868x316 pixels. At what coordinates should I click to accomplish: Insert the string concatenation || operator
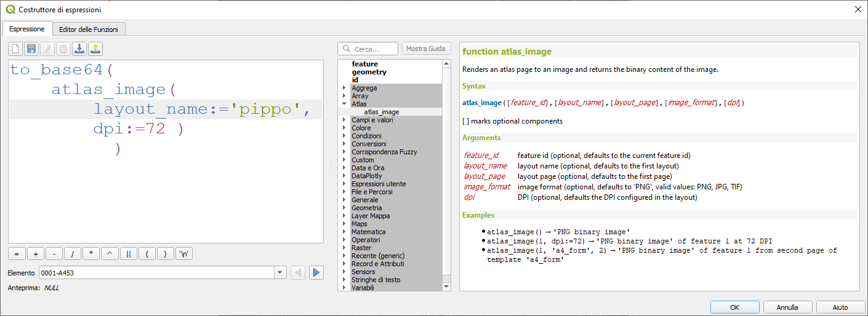pos(128,253)
